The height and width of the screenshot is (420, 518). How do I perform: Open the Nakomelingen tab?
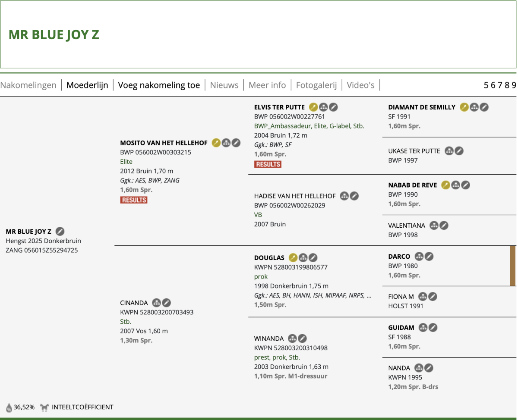pos(28,85)
